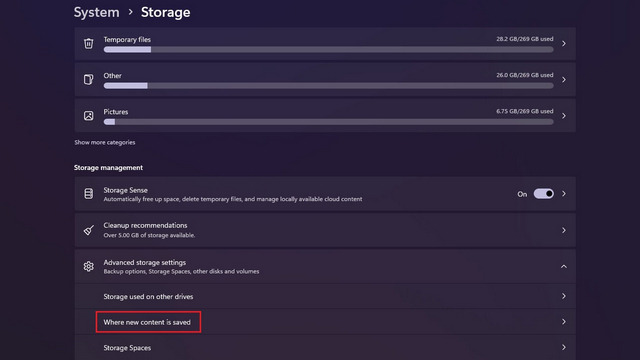Click the Storage Sense On label
Screen dimensions: 640x360
522,194
